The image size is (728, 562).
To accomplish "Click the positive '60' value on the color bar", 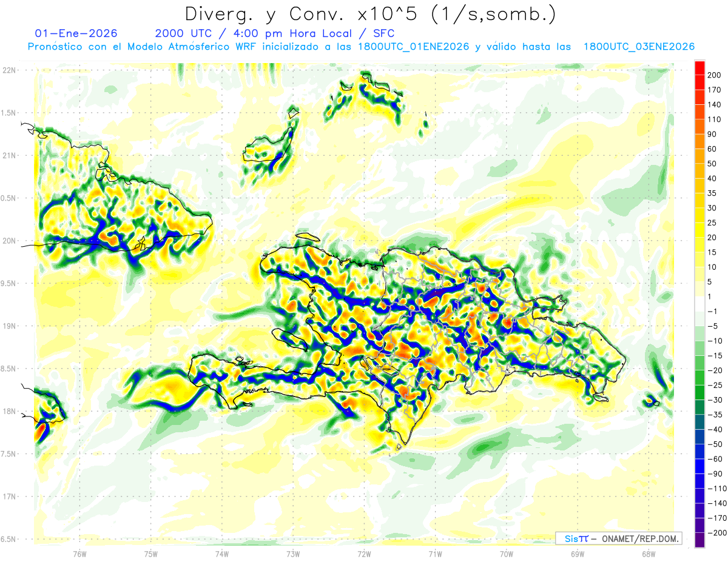I will coord(713,149).
